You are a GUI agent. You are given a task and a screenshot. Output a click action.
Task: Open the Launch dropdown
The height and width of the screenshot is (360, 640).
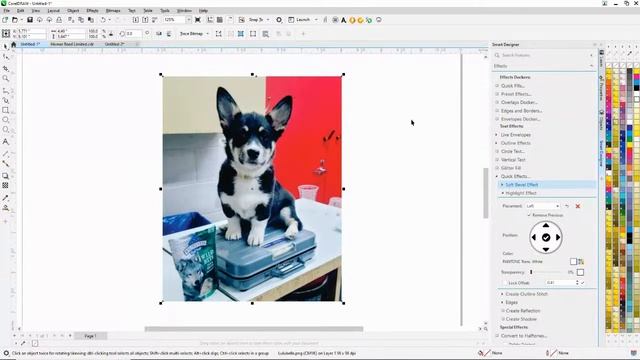[316, 20]
